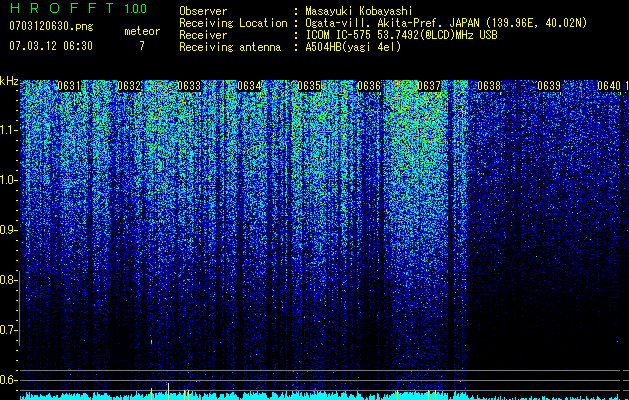Click the 0.7 kHz axis tick label
Screen dimensions: 629x400
pos(8,330)
